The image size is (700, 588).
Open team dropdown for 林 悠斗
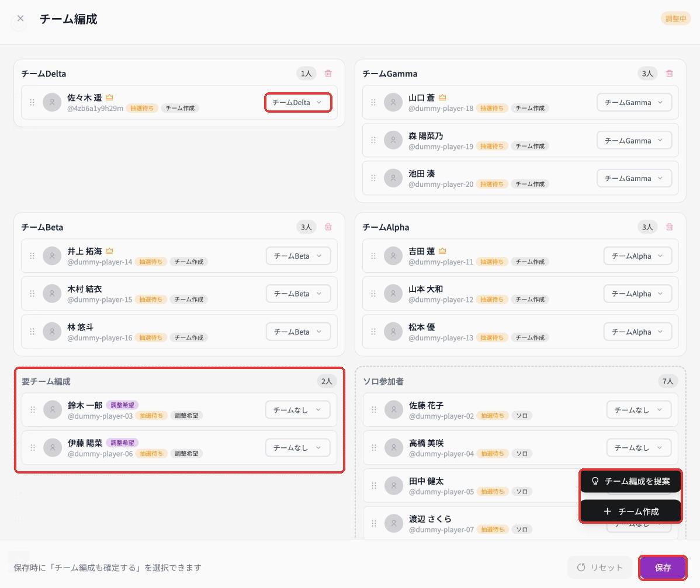point(298,332)
